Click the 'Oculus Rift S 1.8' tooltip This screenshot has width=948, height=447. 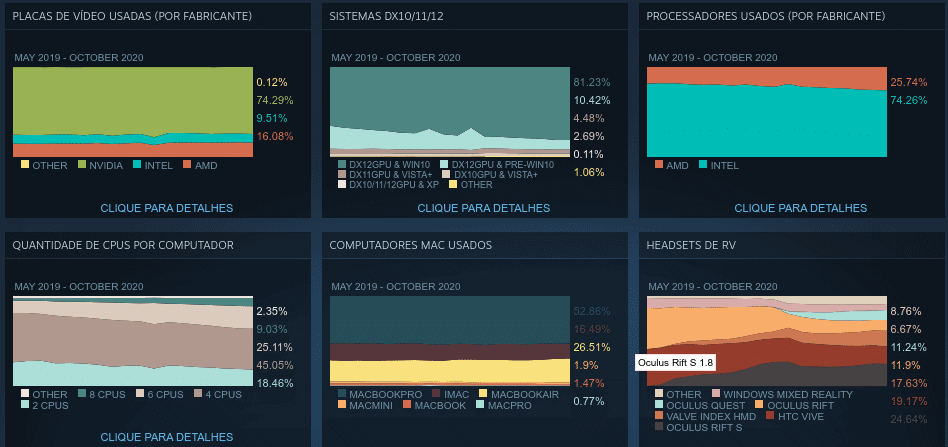pos(676,363)
